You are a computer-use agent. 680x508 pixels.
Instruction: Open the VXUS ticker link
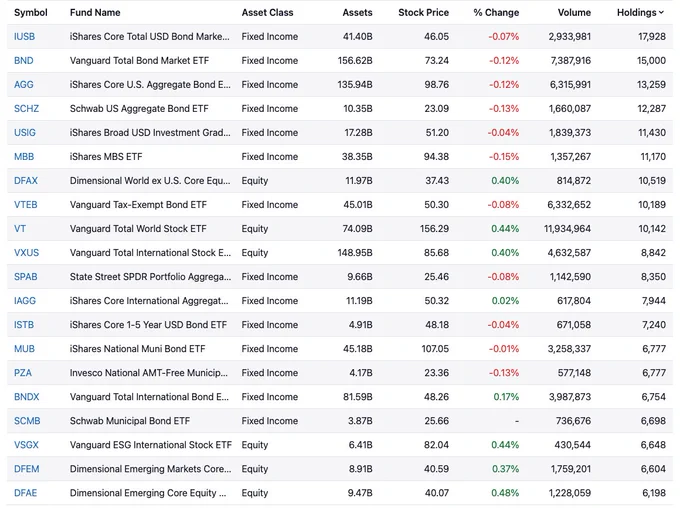click(x=26, y=252)
